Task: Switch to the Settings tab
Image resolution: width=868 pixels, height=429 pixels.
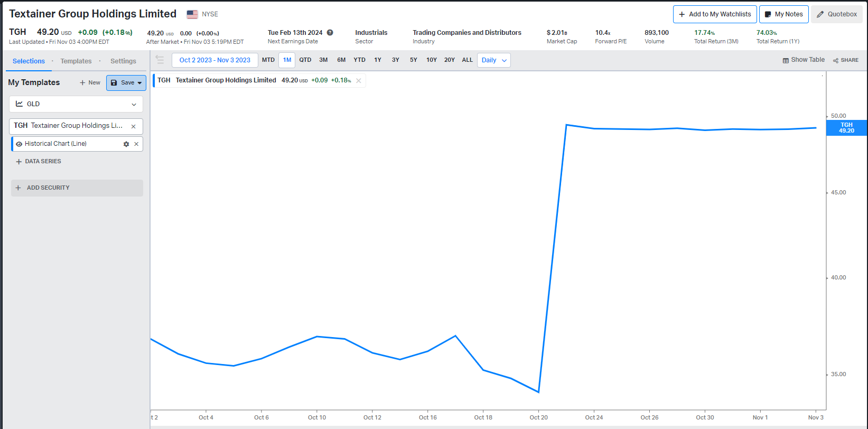Action: [123, 61]
